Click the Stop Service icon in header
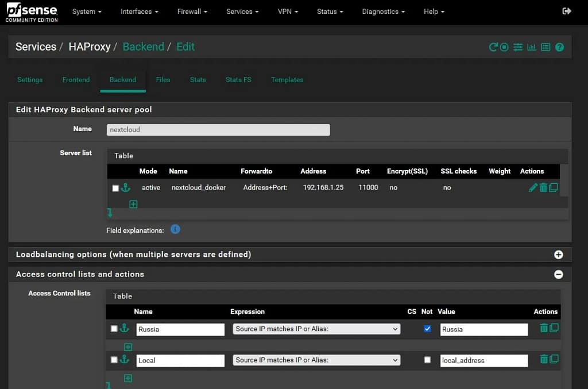This screenshot has width=588, height=389. [504, 47]
